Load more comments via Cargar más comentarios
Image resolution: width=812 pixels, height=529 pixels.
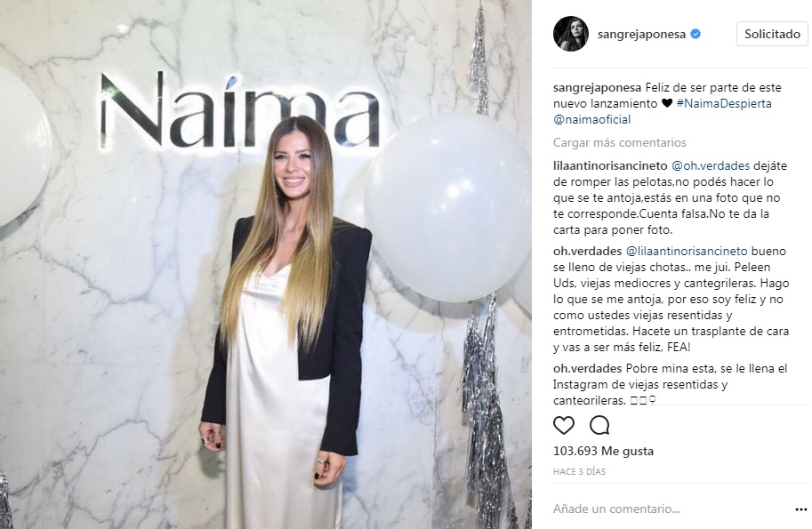[619, 142]
